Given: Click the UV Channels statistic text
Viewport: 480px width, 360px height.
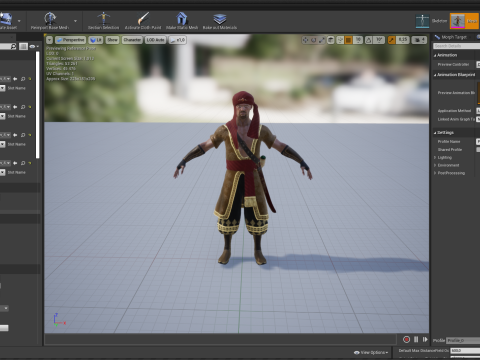Looking at the screenshot, I should (60, 74).
